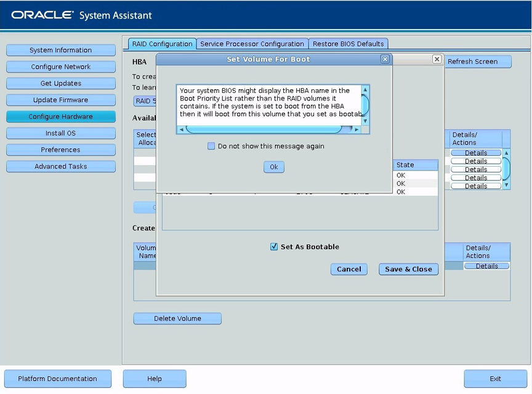Click Refresh Screen button
Viewport: 532px width, 394px height.
[477, 62]
